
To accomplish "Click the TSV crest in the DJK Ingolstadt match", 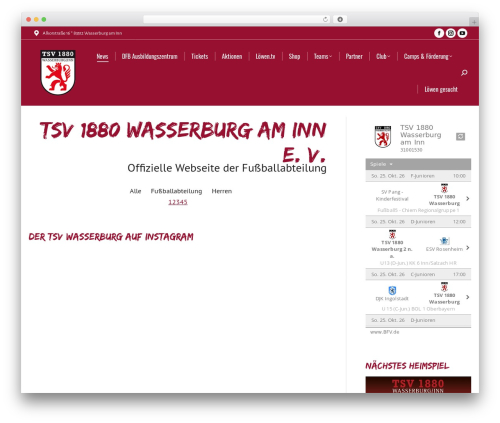I will 444,287.
